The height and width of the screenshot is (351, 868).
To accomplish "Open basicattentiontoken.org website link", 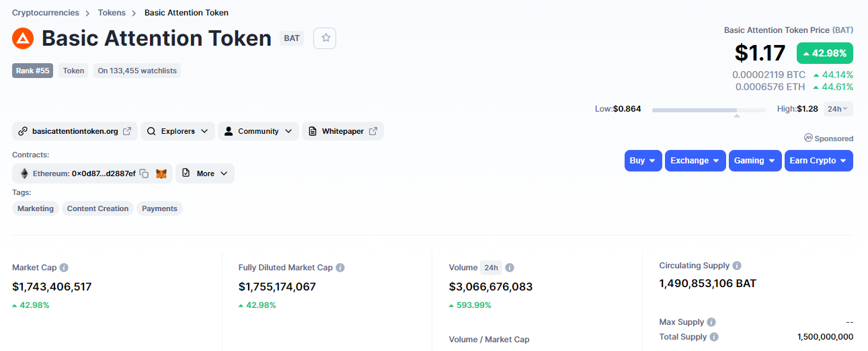I will [75, 131].
